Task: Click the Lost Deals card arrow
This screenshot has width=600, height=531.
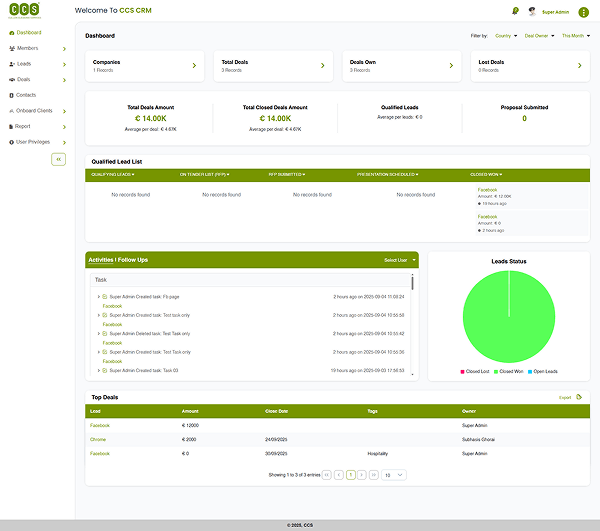Action: tap(579, 66)
